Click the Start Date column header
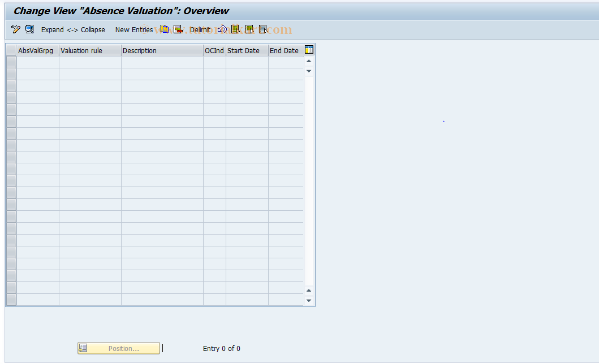 (x=247, y=50)
